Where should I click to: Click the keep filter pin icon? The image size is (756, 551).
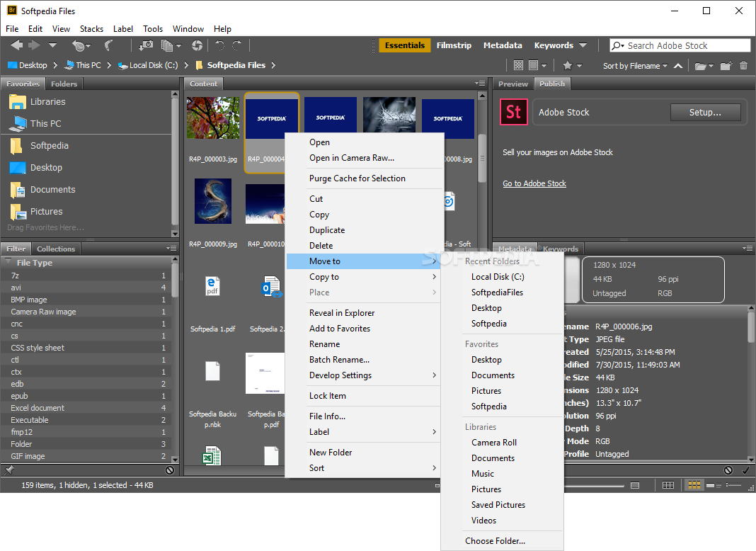(8, 470)
